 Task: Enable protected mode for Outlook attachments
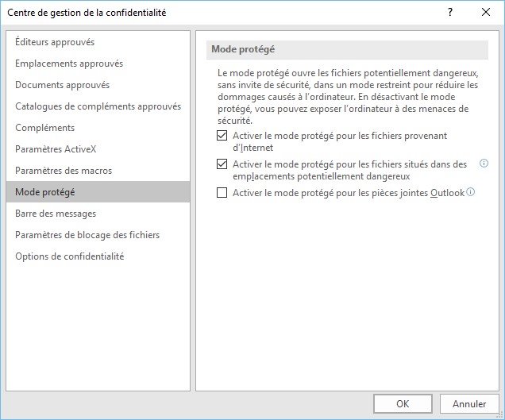coord(222,193)
